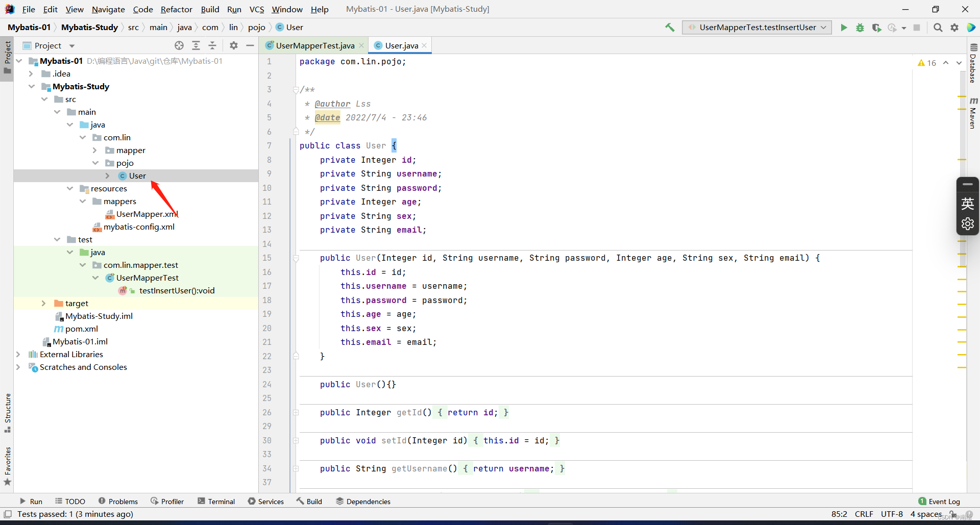Expand Scratches and Consoles node
980x525 pixels.
(19, 367)
